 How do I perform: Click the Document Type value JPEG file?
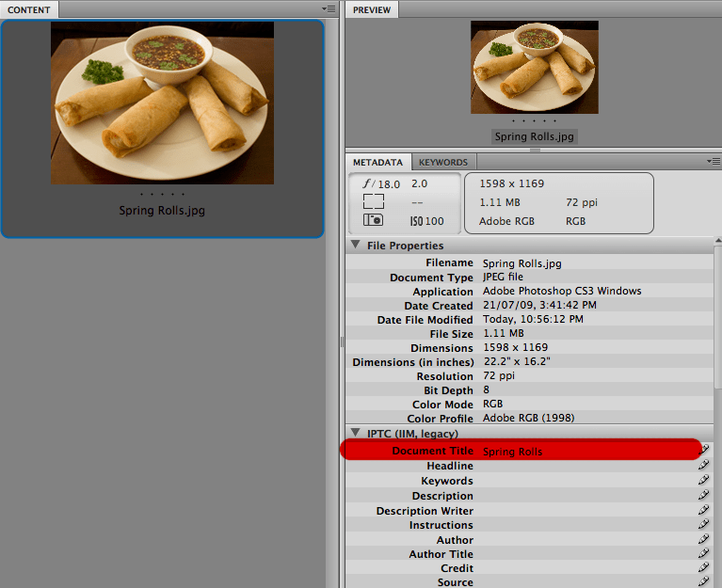point(503,277)
